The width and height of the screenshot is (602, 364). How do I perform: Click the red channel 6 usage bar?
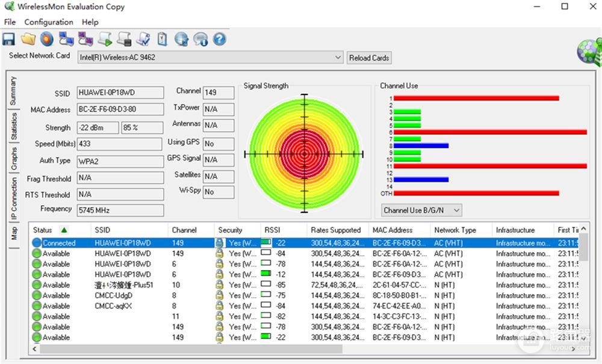(x=490, y=132)
